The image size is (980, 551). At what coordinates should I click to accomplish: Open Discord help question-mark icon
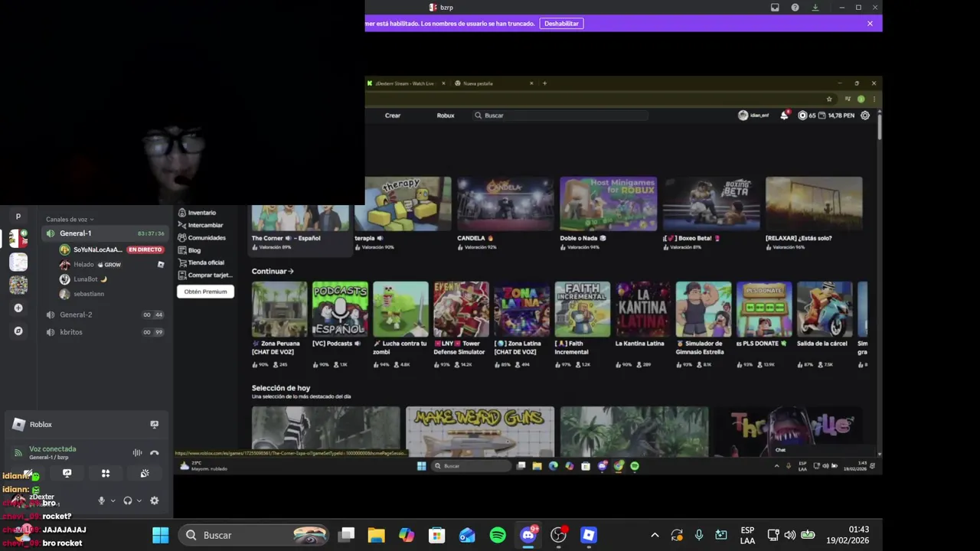795,8
